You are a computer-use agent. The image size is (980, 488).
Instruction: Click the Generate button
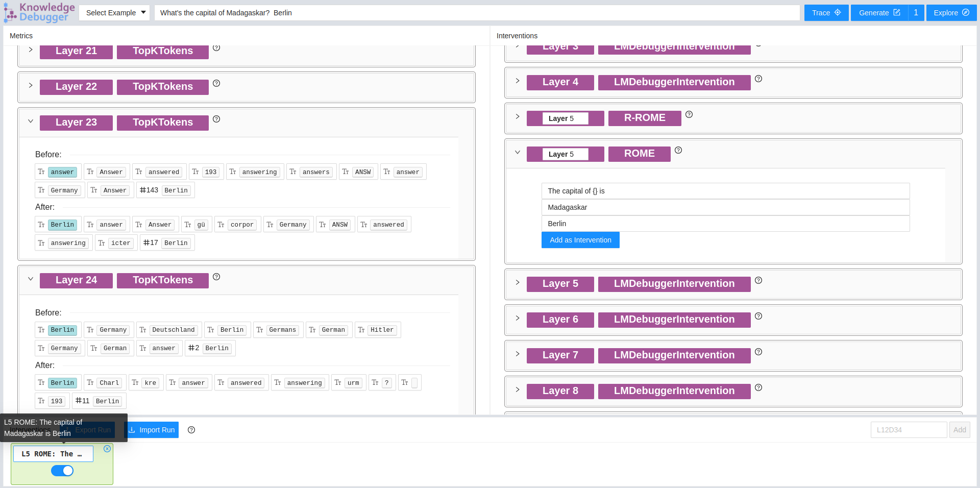tap(879, 13)
